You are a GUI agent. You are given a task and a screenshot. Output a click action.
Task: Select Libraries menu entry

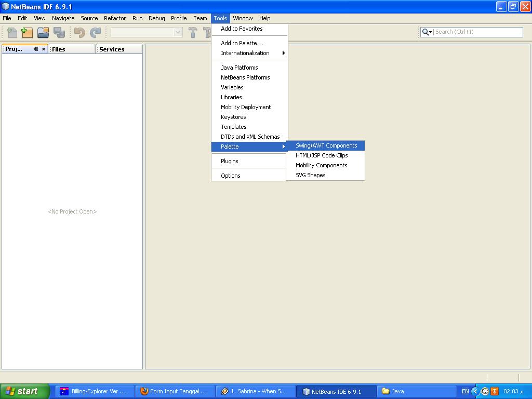point(249,97)
